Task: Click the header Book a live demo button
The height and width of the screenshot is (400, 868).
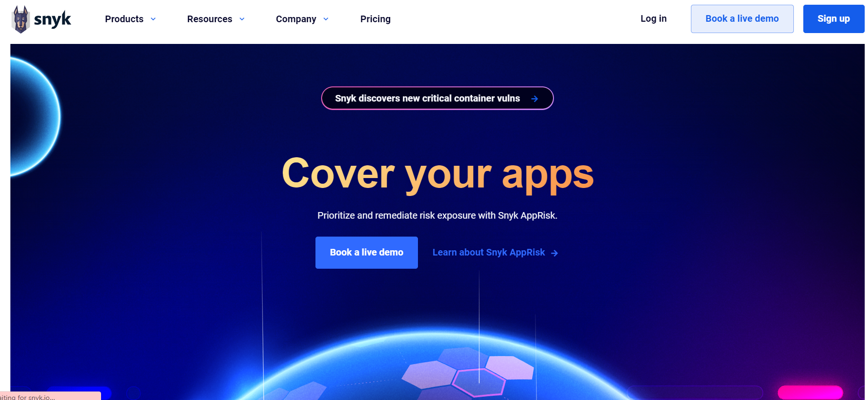Action: (742, 19)
